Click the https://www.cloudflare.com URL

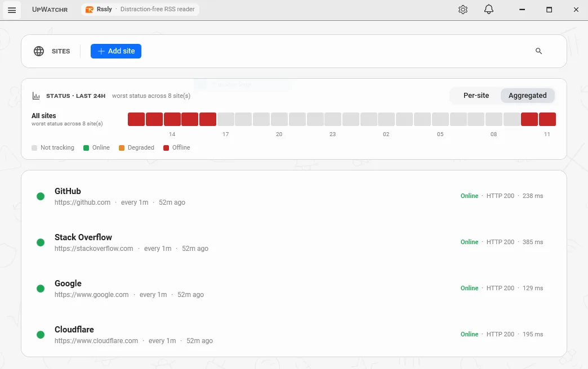(96, 340)
